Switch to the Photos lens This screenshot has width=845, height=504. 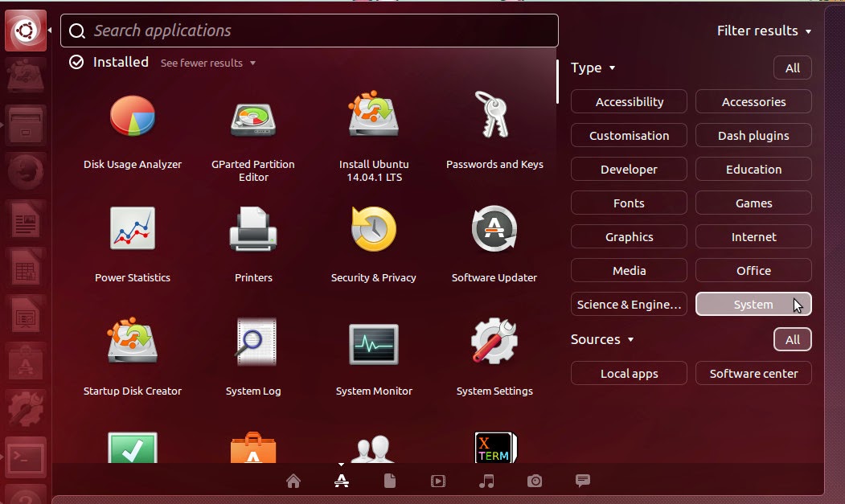click(x=535, y=480)
